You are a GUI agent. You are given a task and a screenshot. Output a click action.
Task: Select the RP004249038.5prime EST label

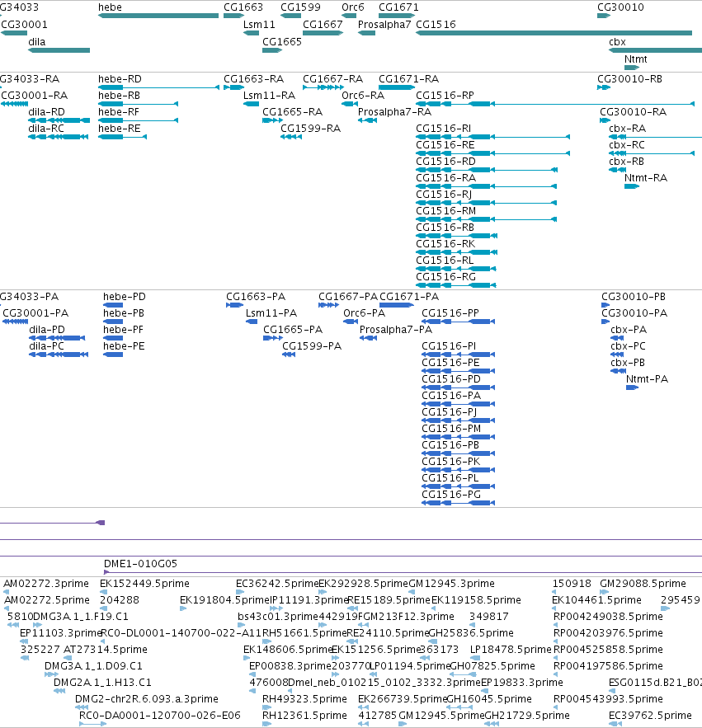click(x=608, y=617)
